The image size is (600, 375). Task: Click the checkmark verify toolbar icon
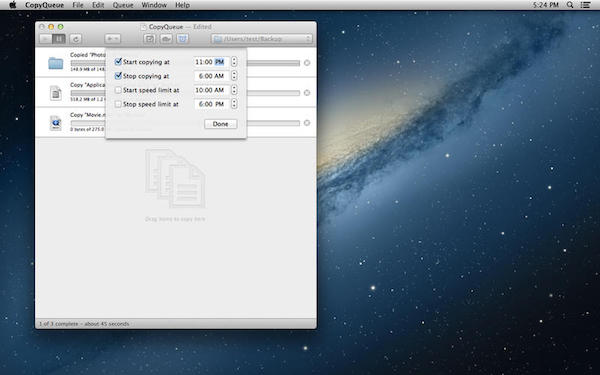click(x=149, y=39)
